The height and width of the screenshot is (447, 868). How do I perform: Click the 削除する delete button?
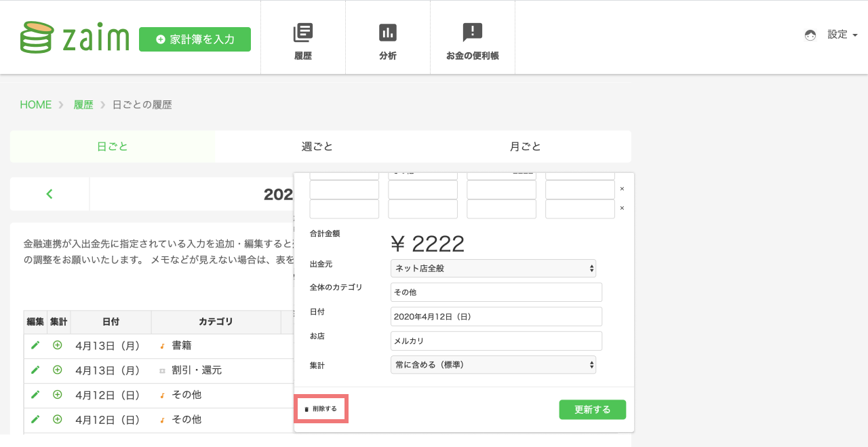321,409
